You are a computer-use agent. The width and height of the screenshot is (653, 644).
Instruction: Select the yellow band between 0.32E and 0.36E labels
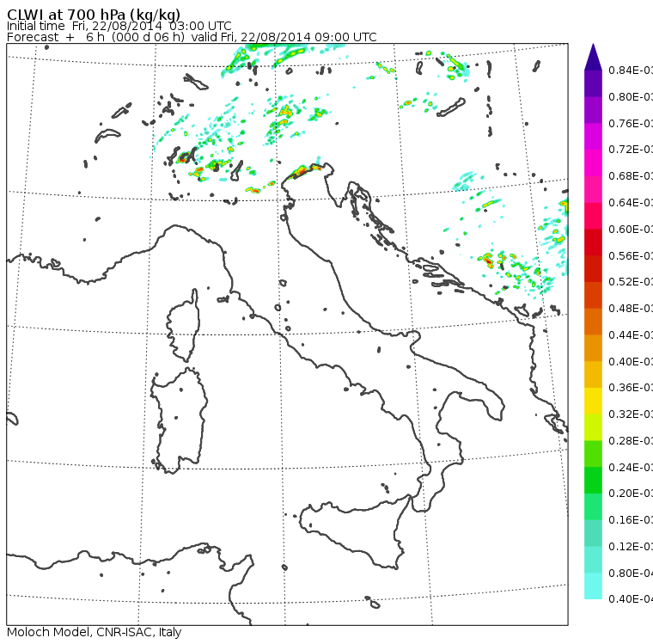(x=593, y=401)
